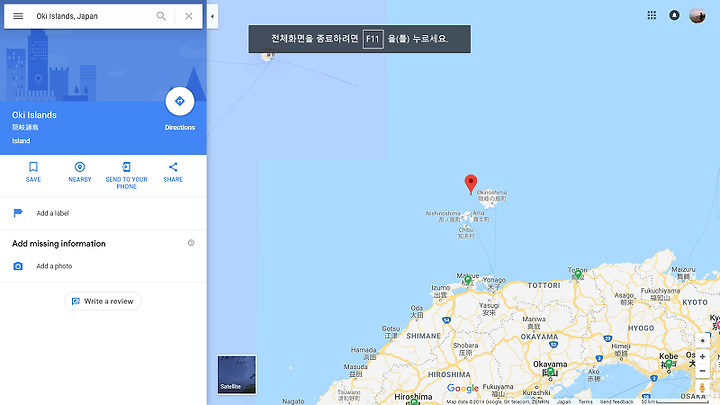This screenshot has height=405, width=720.
Task: Click the search magnifier icon
Action: [x=161, y=16]
